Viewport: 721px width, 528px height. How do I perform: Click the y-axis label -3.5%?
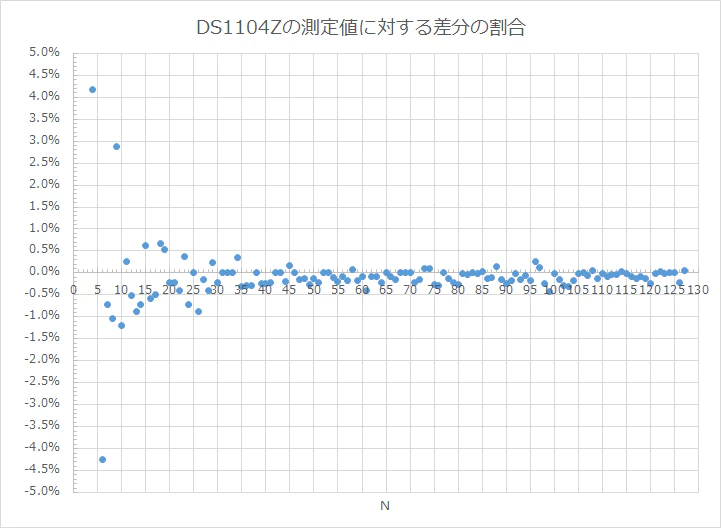coord(43,425)
